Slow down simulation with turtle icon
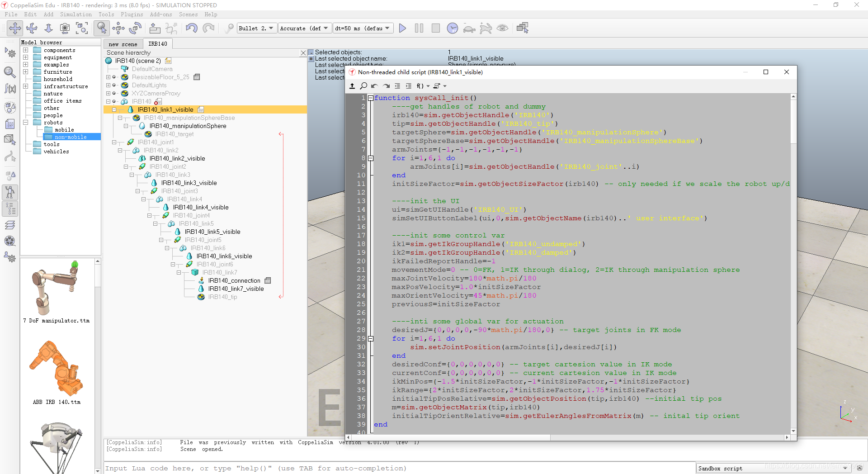 coord(469,28)
